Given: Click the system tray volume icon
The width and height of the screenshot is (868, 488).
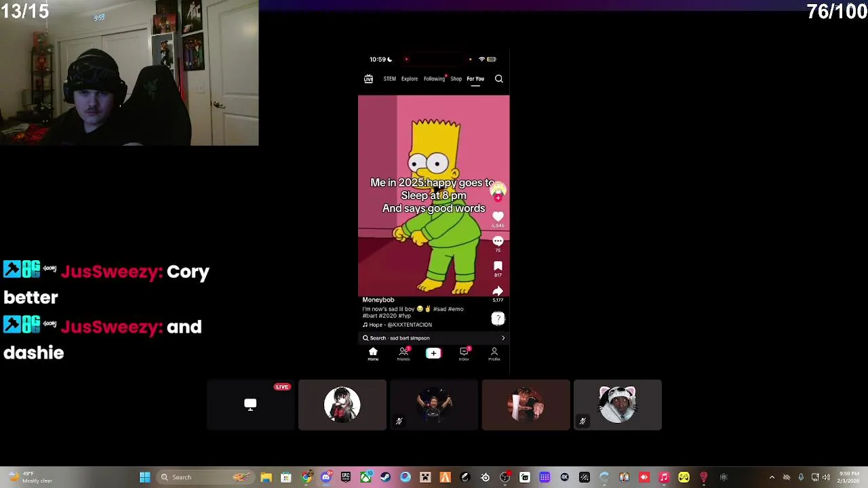Looking at the screenshot, I should (x=826, y=477).
